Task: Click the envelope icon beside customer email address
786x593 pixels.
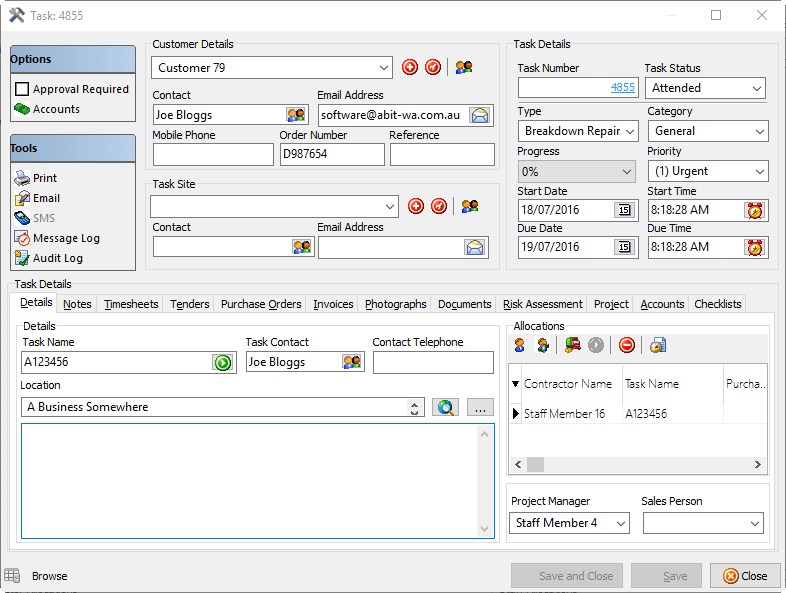Action: 481,115
